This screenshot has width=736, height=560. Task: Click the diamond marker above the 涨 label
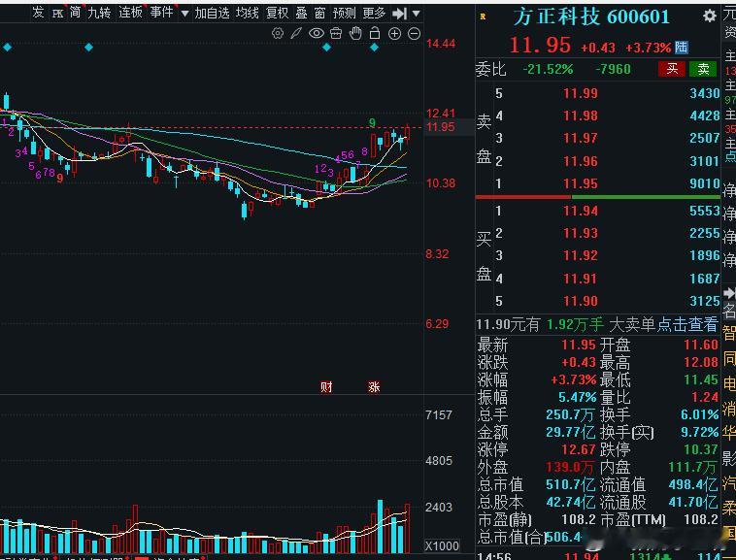[x=374, y=48]
